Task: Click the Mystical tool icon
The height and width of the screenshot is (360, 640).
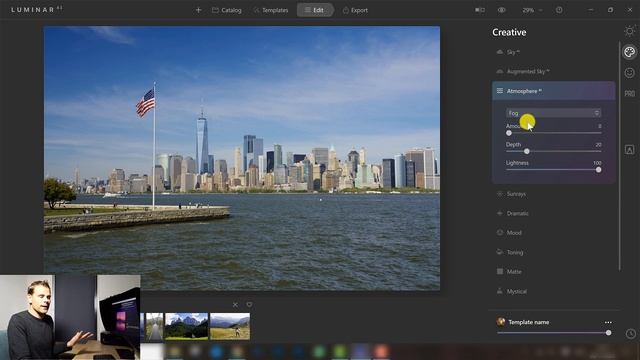Action: [x=500, y=291]
